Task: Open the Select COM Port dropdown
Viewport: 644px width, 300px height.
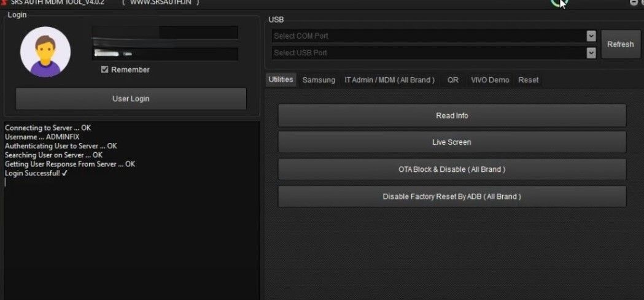Action: click(x=433, y=36)
